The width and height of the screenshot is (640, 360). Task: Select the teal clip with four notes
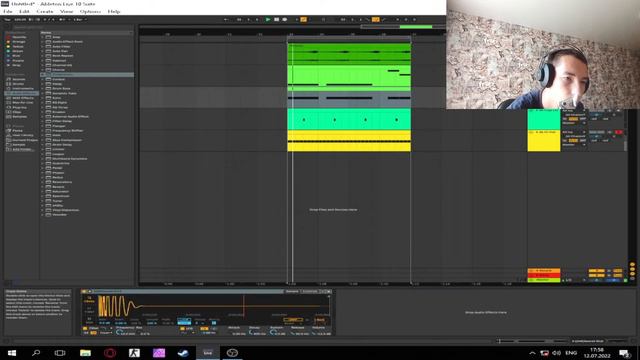(349, 119)
